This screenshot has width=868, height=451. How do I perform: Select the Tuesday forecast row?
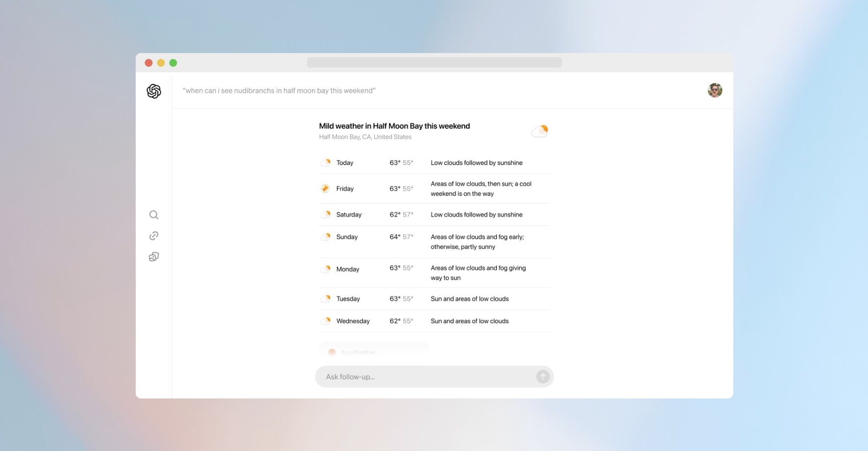click(x=434, y=299)
